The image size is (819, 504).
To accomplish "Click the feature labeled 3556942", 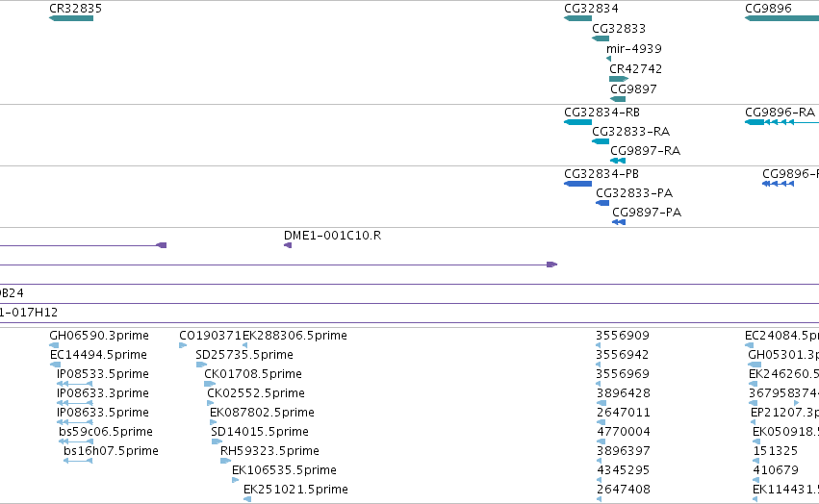I will point(623,355).
